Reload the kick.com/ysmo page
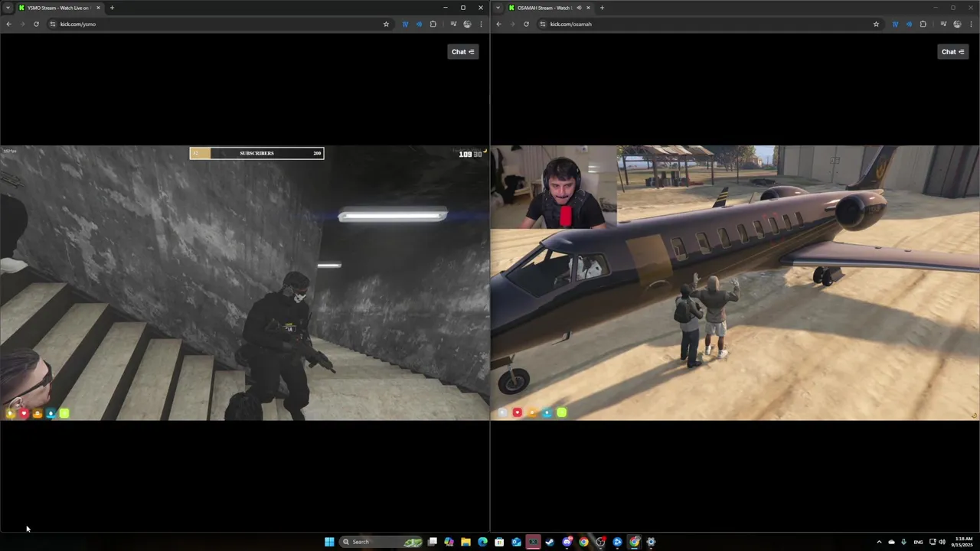The height and width of the screenshot is (551, 980). 36,24
